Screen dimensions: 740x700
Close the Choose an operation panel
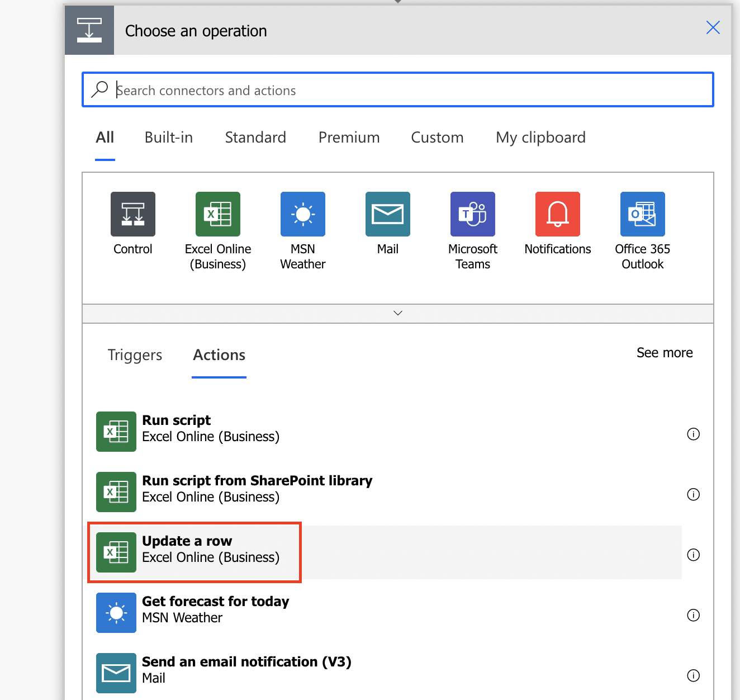tap(713, 28)
